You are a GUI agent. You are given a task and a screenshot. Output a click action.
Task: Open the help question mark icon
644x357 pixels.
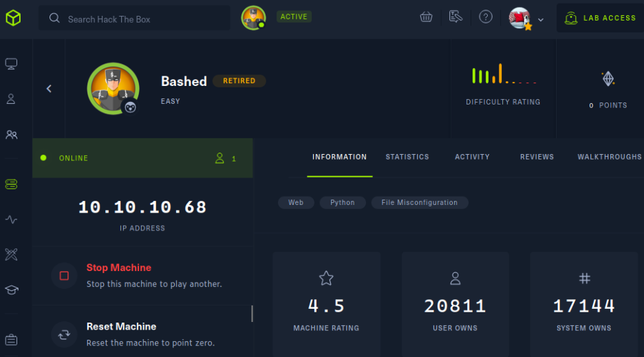point(486,17)
